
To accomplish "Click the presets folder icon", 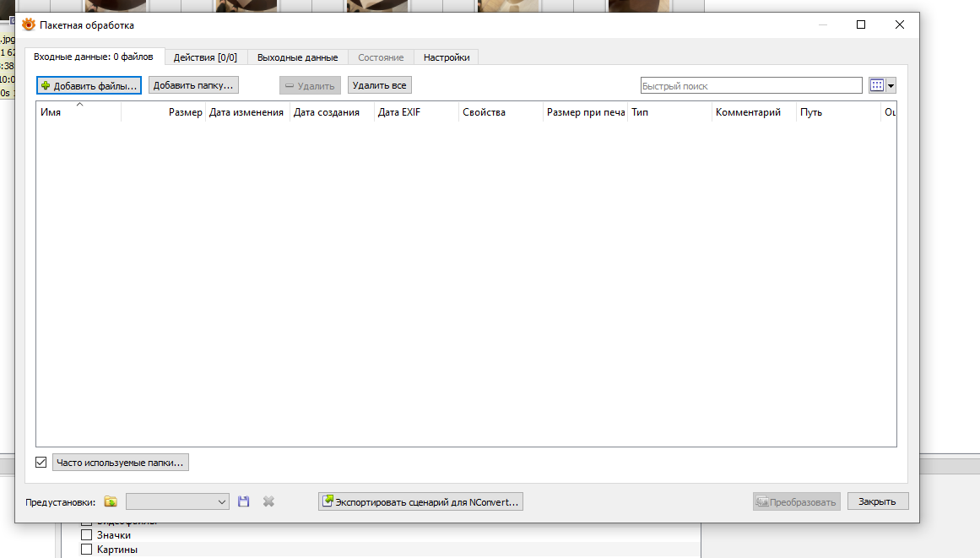I will [x=111, y=502].
